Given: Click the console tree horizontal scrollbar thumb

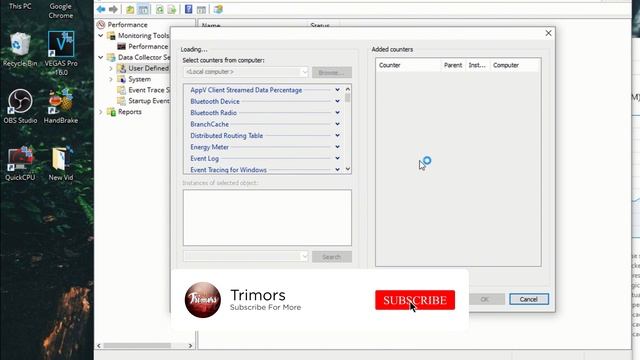Looking at the screenshot, I should click(137, 346).
